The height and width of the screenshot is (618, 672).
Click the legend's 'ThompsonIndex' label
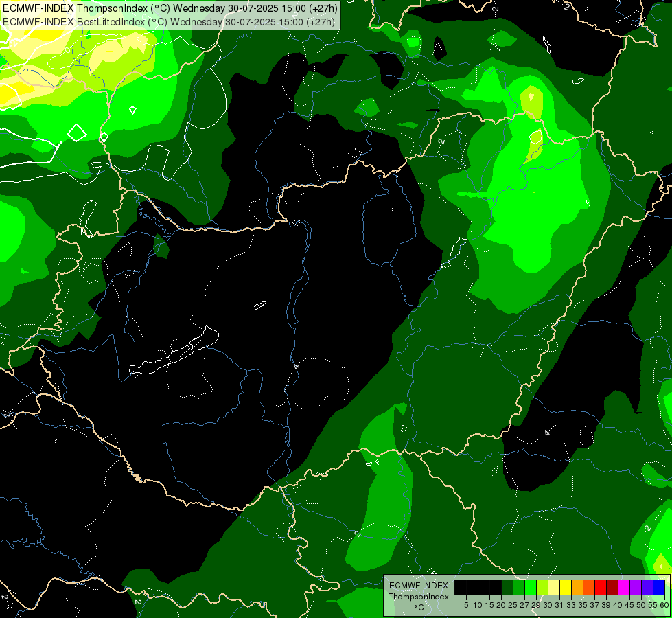[419, 597]
